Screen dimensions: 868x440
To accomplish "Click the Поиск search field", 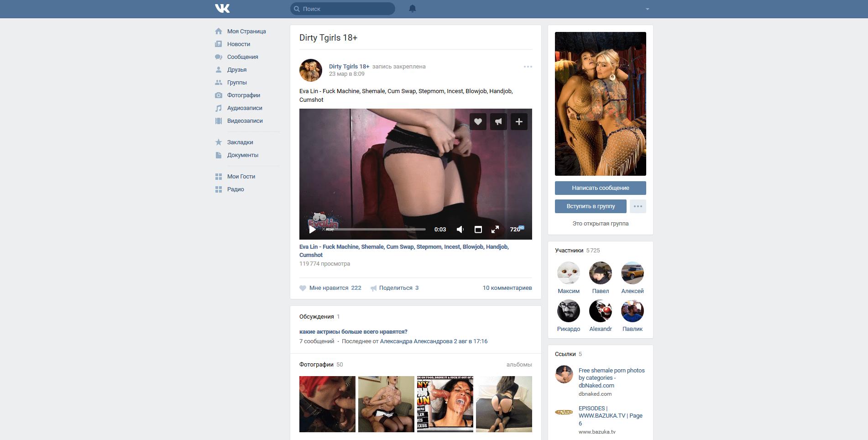I will click(346, 9).
